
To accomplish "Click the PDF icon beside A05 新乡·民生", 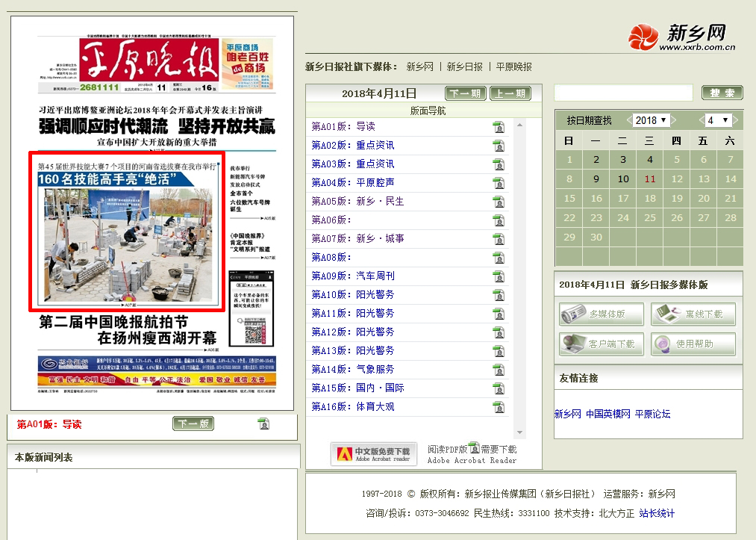I will [x=499, y=202].
